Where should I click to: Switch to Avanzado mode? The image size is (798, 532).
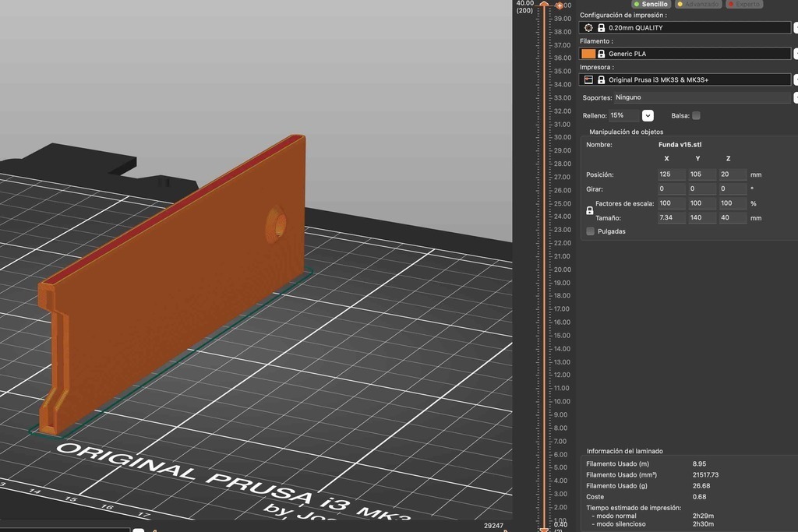click(698, 4)
